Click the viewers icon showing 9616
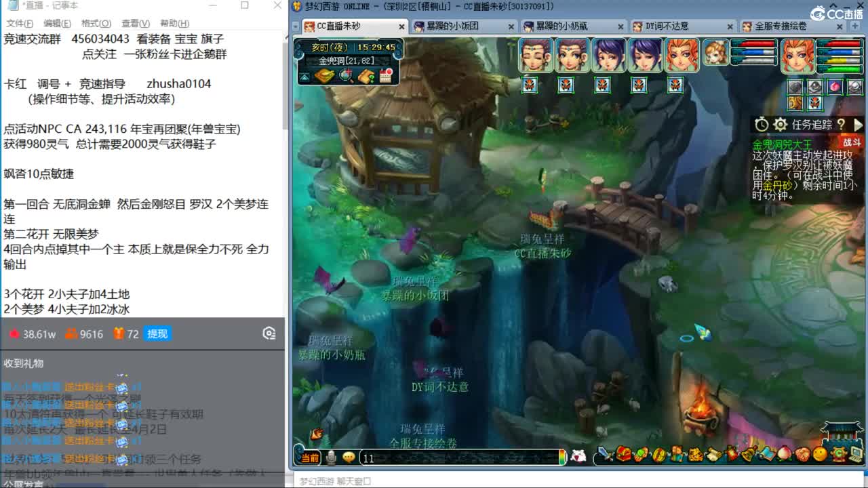The width and height of the screenshot is (868, 488). click(x=71, y=333)
